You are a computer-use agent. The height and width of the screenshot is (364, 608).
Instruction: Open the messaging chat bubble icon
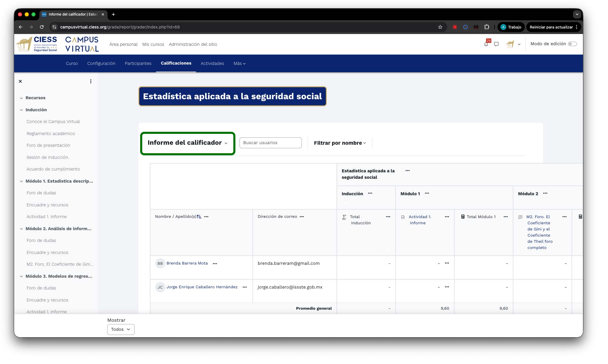[x=496, y=44]
